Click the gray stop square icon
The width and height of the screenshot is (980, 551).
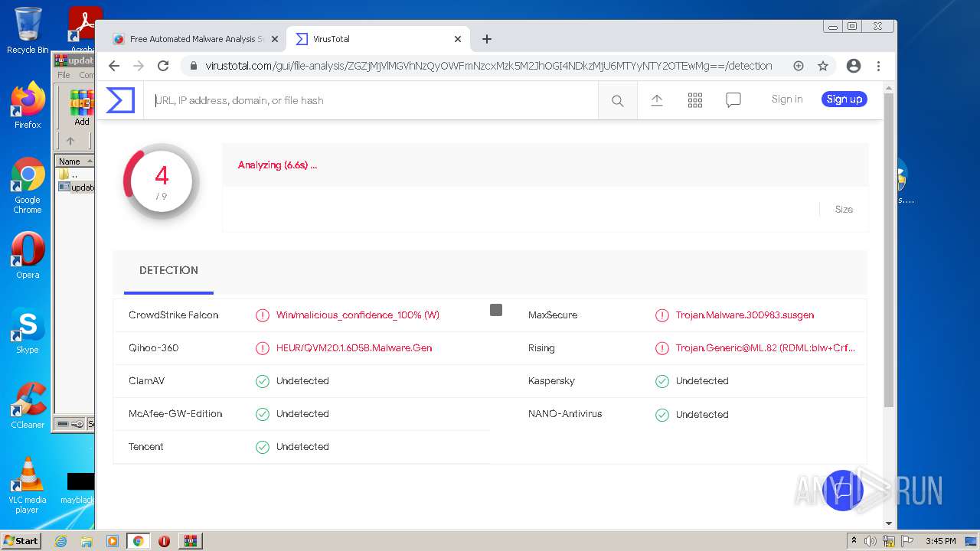(x=496, y=310)
